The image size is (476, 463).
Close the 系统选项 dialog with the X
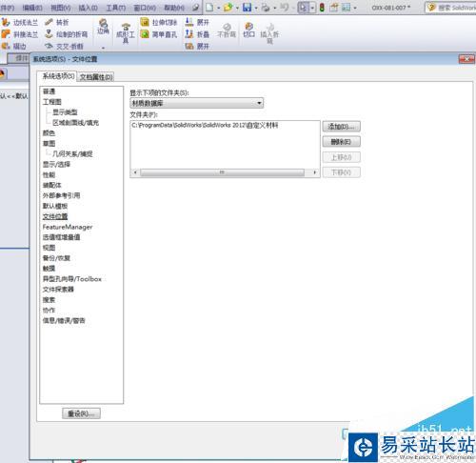[x=466, y=59]
